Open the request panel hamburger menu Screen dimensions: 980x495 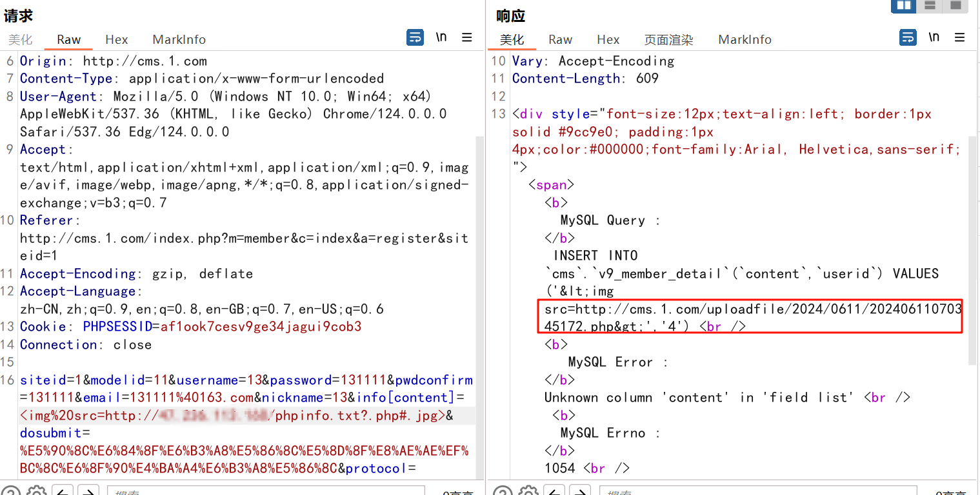467,37
